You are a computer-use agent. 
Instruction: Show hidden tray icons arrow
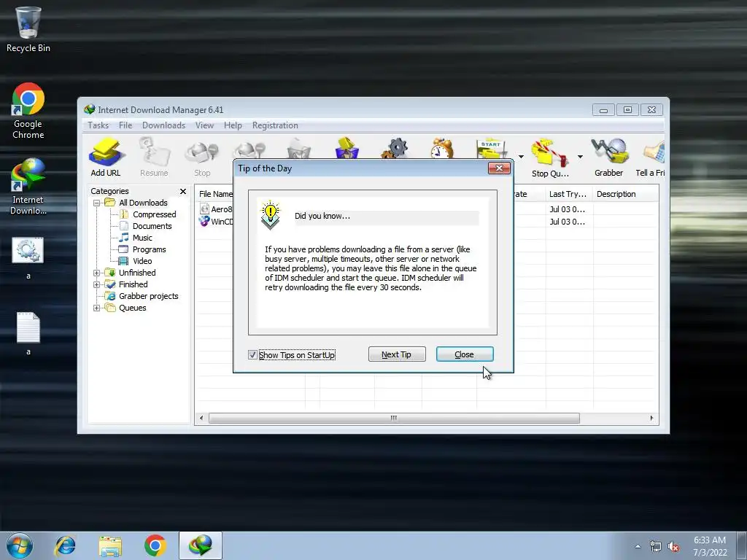click(x=638, y=547)
